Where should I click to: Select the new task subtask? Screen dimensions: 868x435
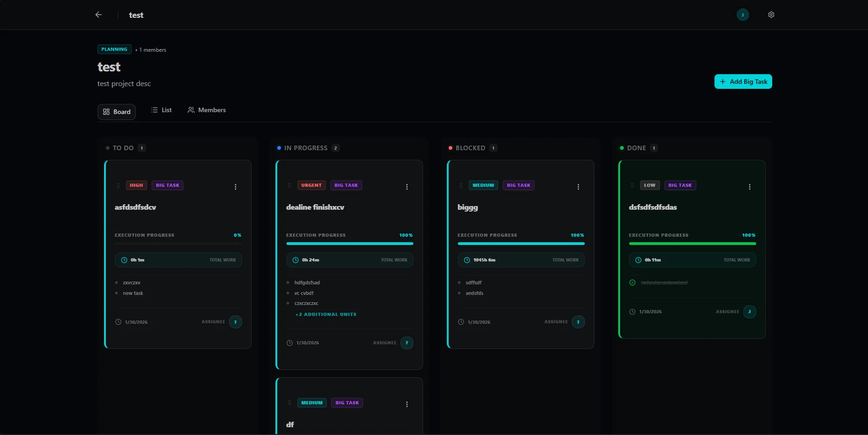click(133, 294)
